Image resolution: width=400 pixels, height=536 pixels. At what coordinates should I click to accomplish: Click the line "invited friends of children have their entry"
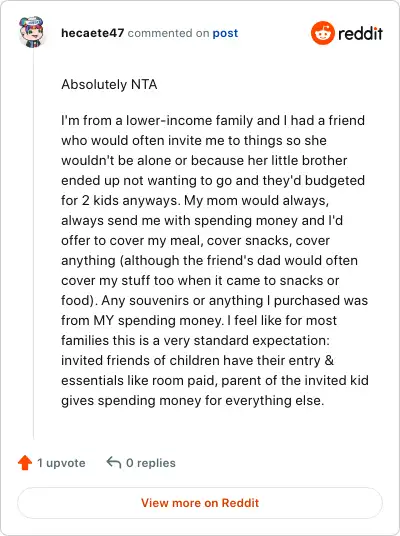(197, 361)
